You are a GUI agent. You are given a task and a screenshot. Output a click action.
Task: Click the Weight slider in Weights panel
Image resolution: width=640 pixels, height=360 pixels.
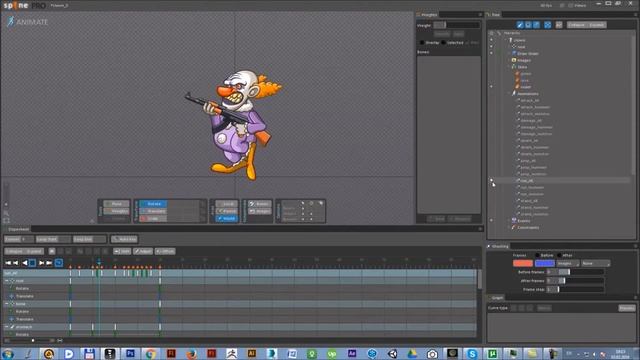(456, 25)
